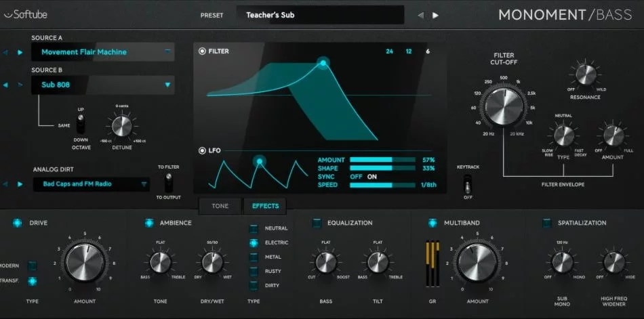Click the Sub Mono knob

click(x=562, y=262)
